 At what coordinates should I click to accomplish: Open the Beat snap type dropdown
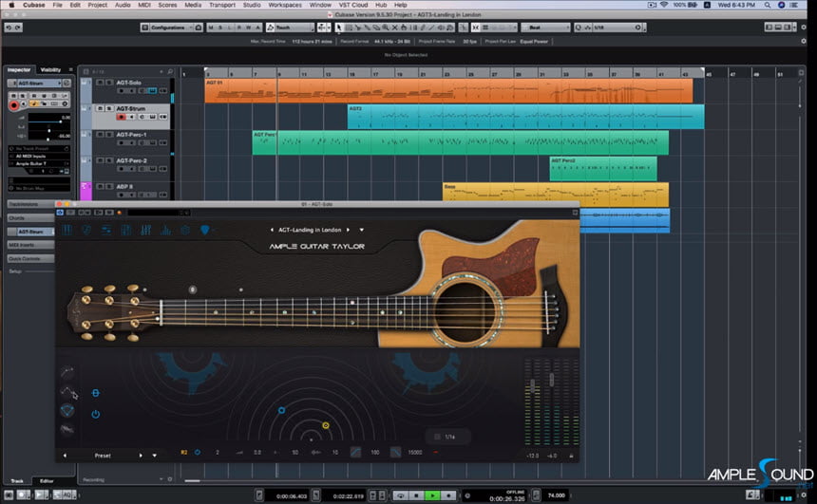tap(545, 28)
